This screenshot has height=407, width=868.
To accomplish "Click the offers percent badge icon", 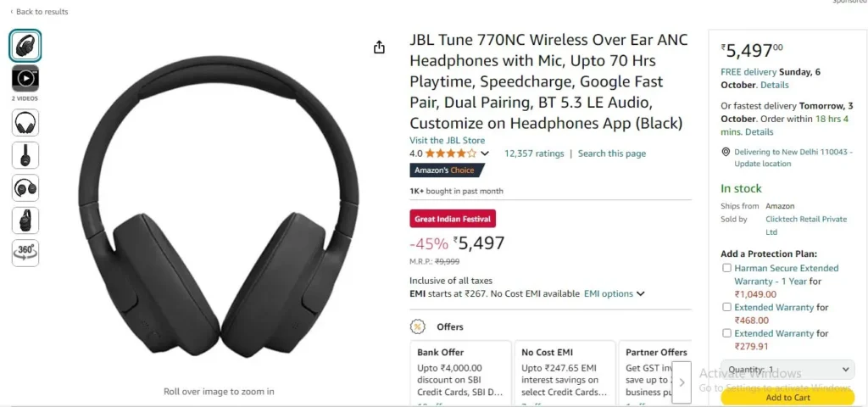I will click(417, 326).
